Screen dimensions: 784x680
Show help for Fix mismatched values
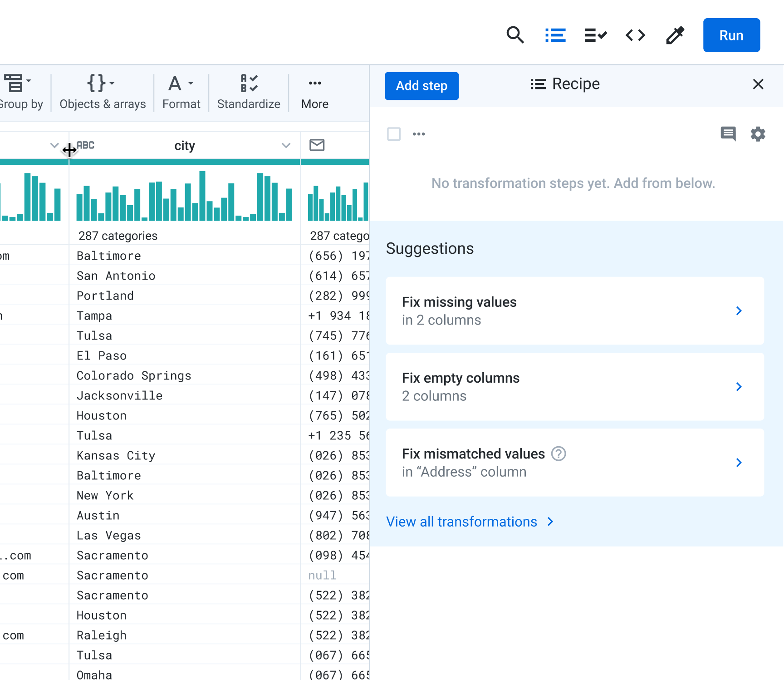click(x=559, y=453)
